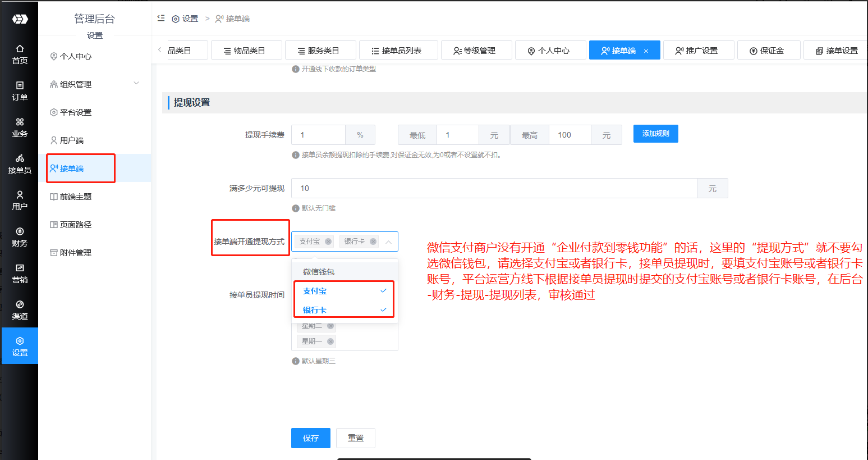
Task: Save the form with 保存
Action: tap(310, 438)
